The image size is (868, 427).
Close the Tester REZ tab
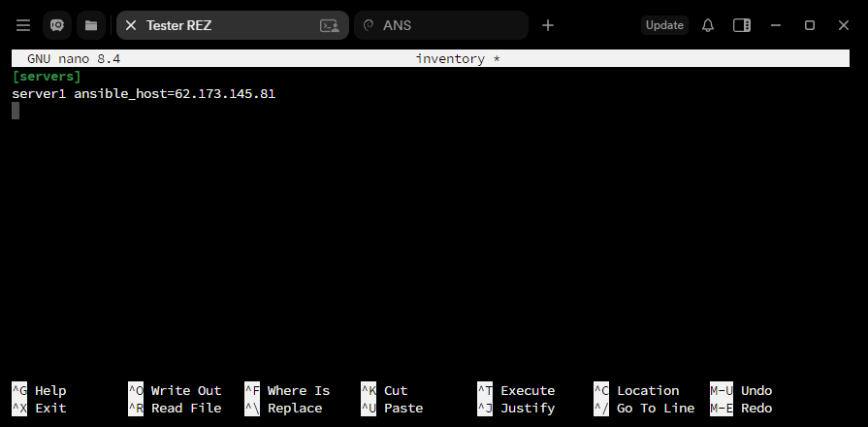pos(131,25)
